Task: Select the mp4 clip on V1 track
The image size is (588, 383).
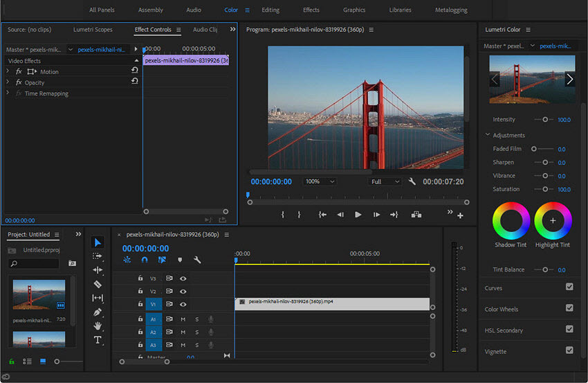Action: (332, 304)
